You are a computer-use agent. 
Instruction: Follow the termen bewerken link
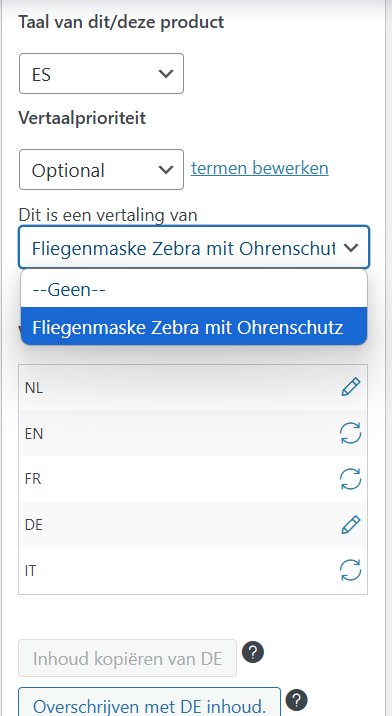[260, 168]
